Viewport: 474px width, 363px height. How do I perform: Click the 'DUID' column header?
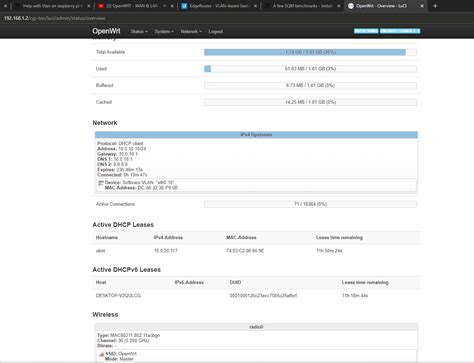235,282
